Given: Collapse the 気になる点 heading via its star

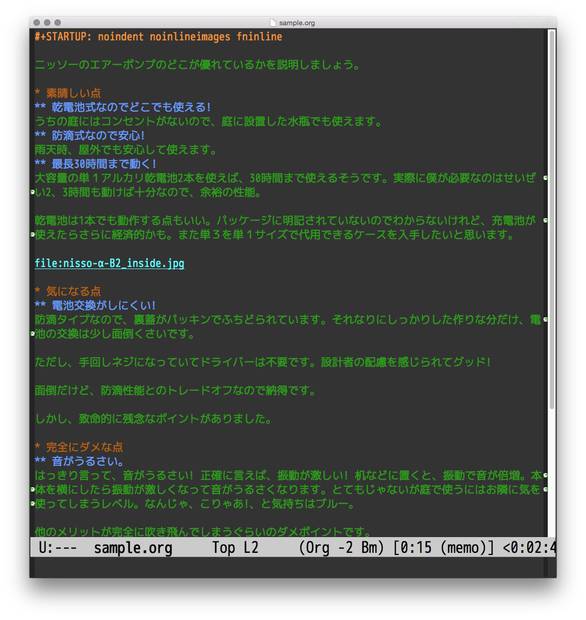Looking at the screenshot, I should coord(37,291).
